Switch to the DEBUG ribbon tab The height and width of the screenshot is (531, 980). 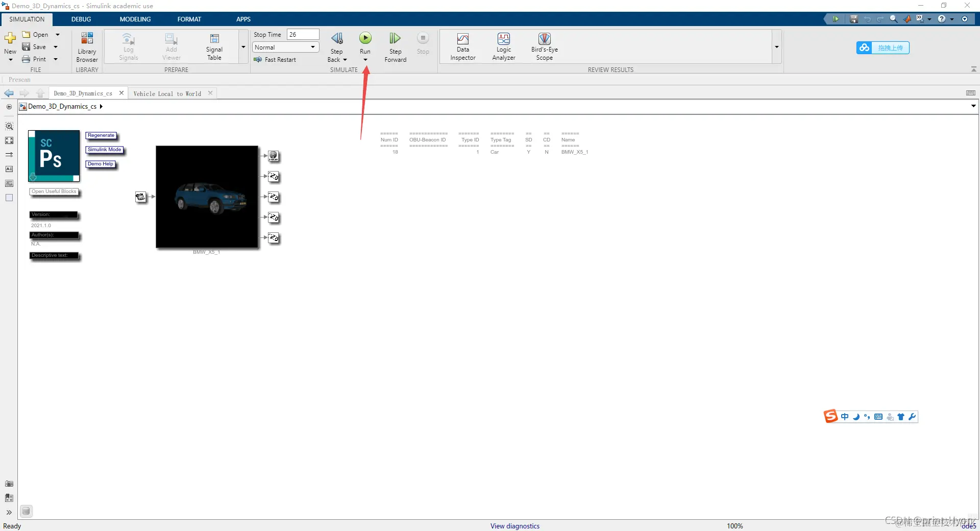(x=81, y=19)
